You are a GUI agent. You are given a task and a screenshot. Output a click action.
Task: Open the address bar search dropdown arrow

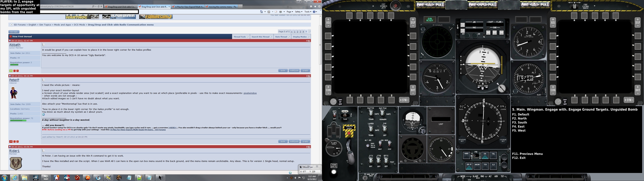[96, 7]
